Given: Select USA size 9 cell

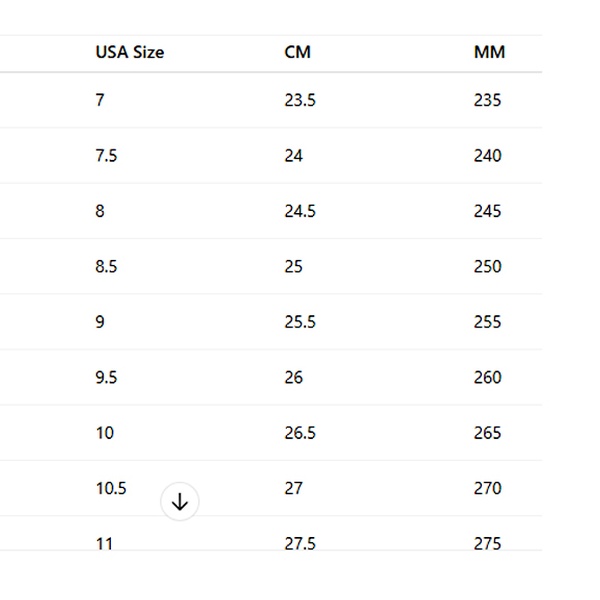Looking at the screenshot, I should tap(100, 322).
